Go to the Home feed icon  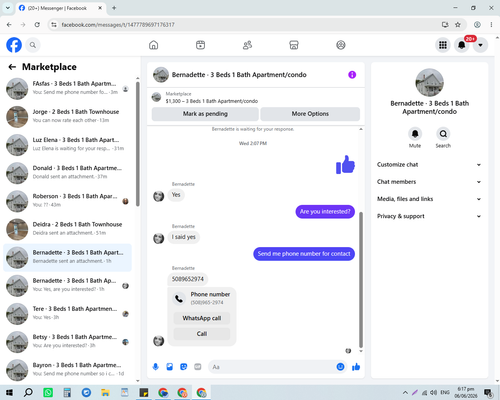pos(154,45)
